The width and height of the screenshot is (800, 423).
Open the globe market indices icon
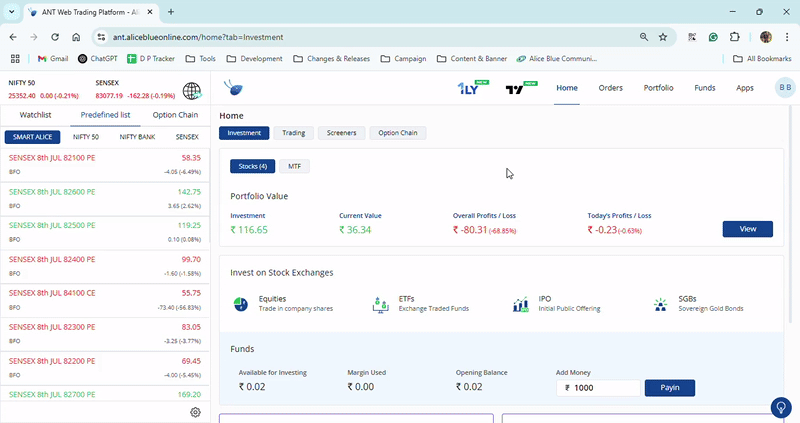tap(192, 91)
